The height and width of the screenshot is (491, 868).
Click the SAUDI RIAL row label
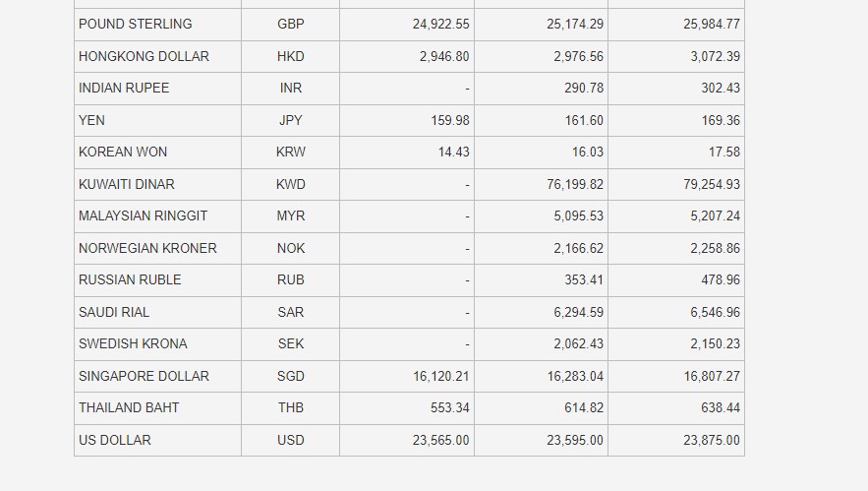tap(114, 312)
